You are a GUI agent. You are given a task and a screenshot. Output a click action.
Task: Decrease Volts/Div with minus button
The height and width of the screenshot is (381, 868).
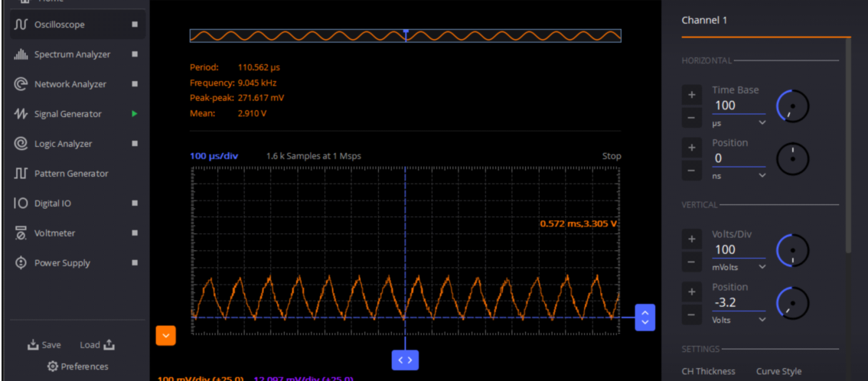[x=691, y=262]
